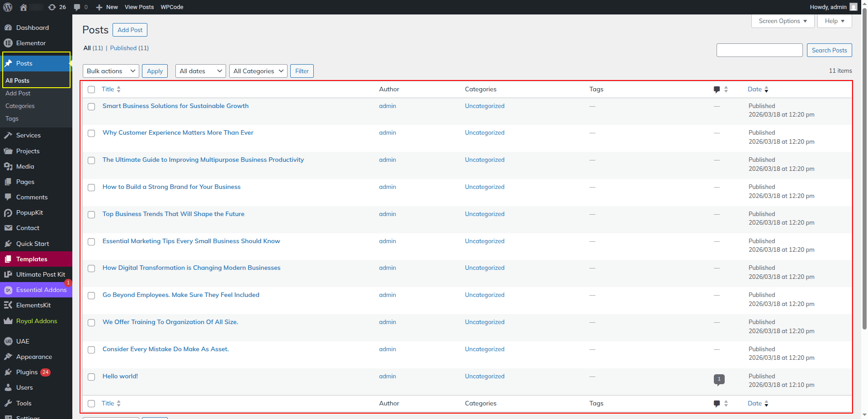Sort by comments bubble icon in header

pyautogui.click(x=717, y=89)
